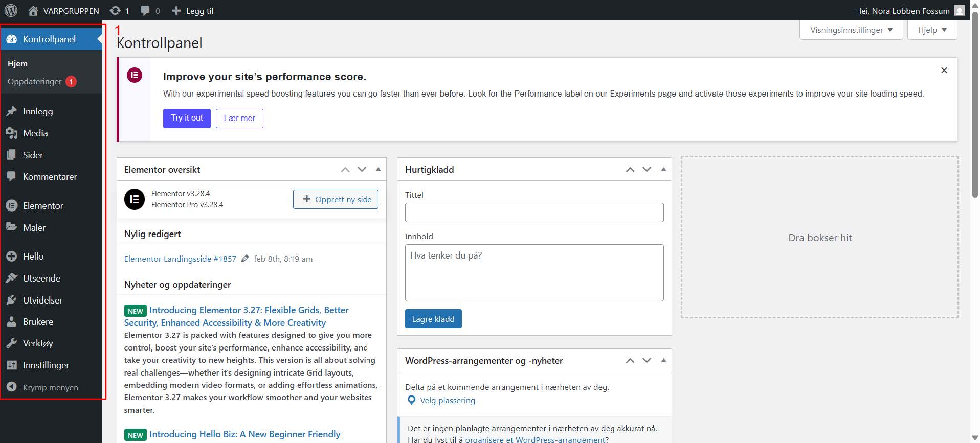Screen dimensions: 980x443
Task: Collapse the WordPress-arrangementer og -nyheter panel
Action: tap(663, 360)
